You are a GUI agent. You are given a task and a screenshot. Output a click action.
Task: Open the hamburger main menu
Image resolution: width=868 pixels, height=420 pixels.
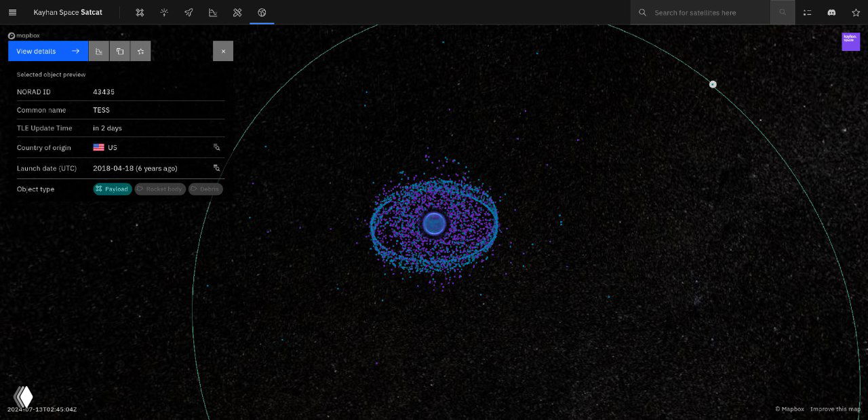pyautogui.click(x=12, y=12)
